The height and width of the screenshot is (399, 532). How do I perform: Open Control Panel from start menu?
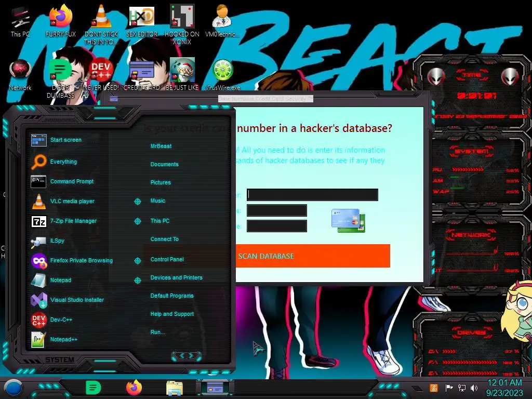pos(167,259)
